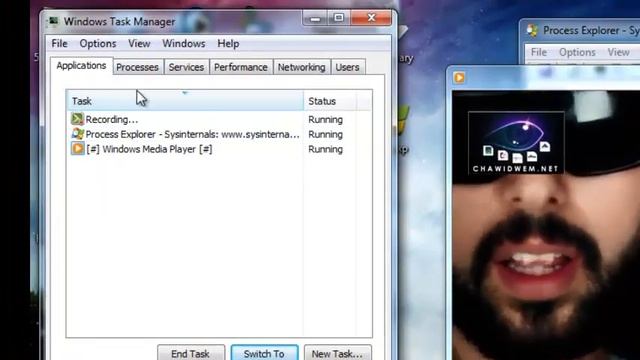
Task: Click the Windows Media Player task icon
Action: [x=78, y=148]
